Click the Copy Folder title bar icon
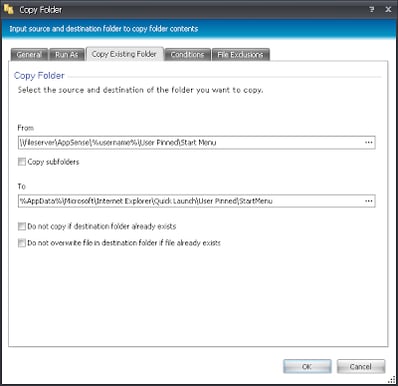This screenshot has height=386, width=398. coord(9,9)
